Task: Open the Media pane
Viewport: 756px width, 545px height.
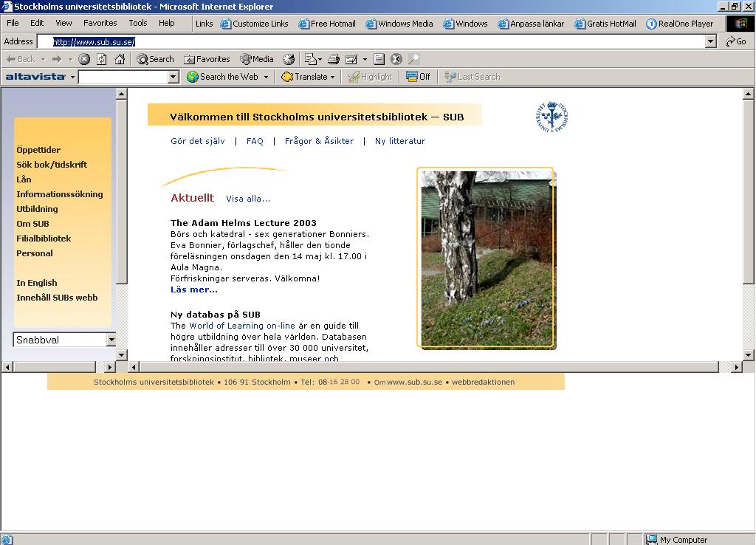Action: point(257,59)
